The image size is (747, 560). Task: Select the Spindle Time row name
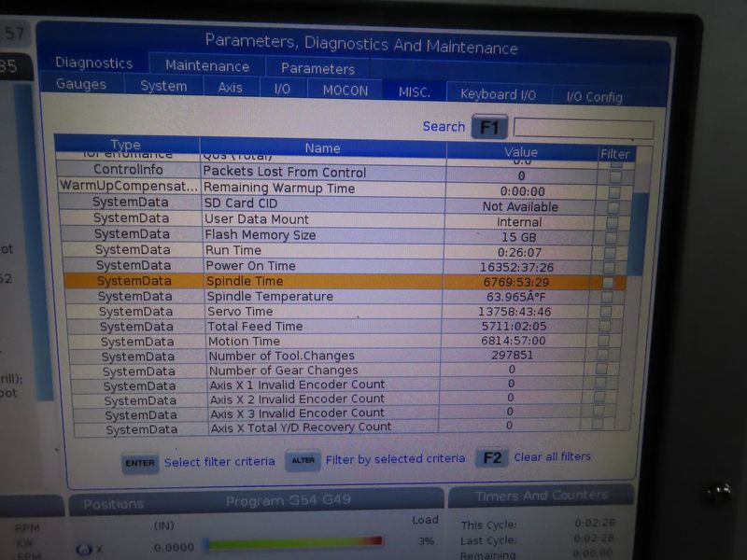click(245, 281)
